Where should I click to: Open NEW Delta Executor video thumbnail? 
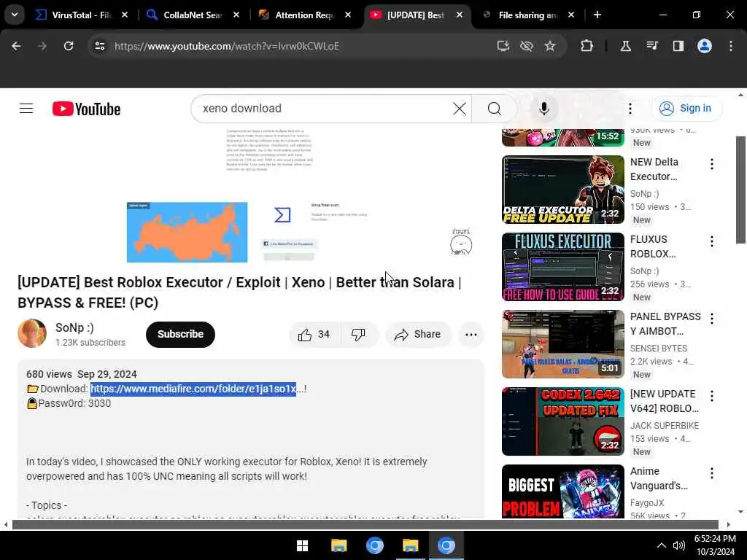(562, 190)
